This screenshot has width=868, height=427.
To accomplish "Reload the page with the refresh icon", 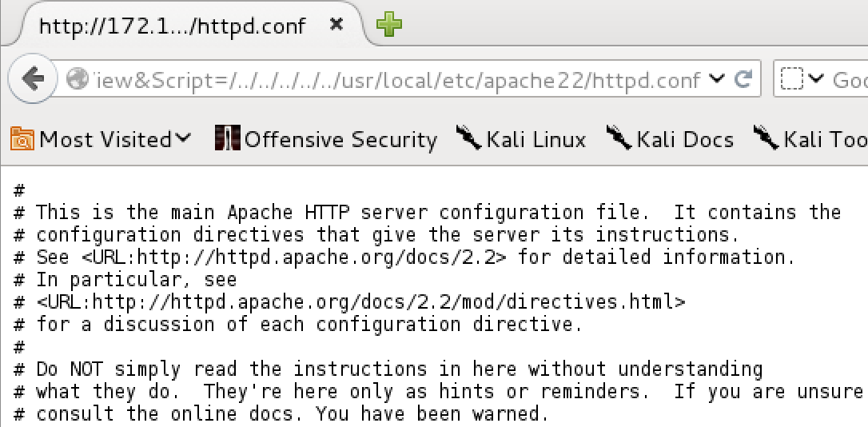I will (743, 79).
